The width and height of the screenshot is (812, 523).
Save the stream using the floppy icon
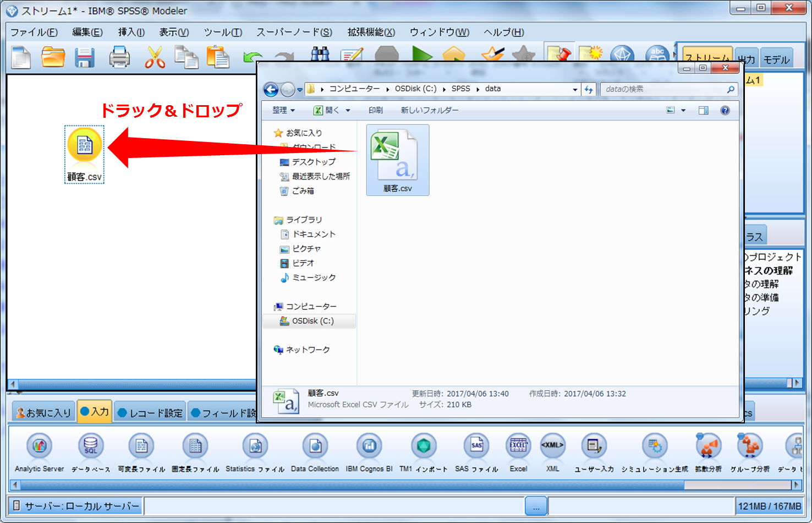click(85, 57)
